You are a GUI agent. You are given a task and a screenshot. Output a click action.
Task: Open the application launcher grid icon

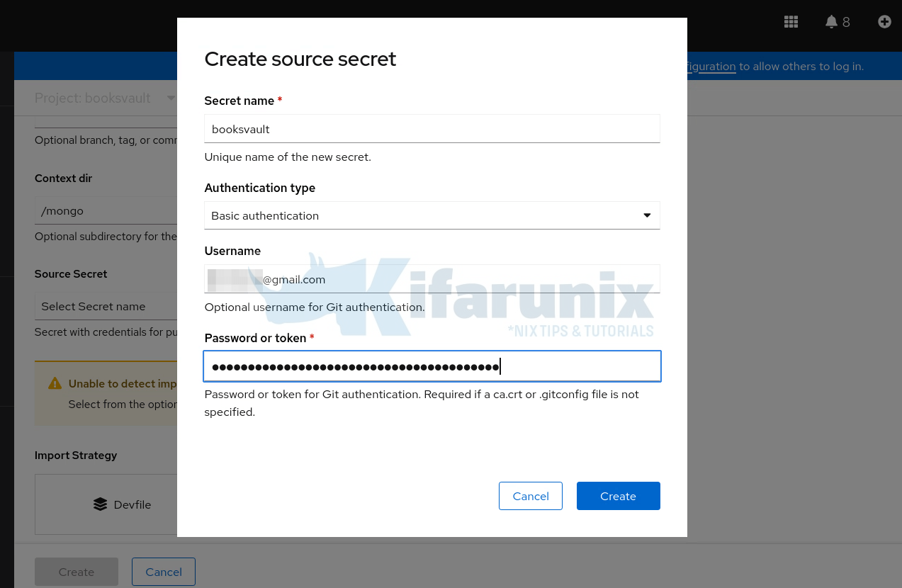[791, 22]
